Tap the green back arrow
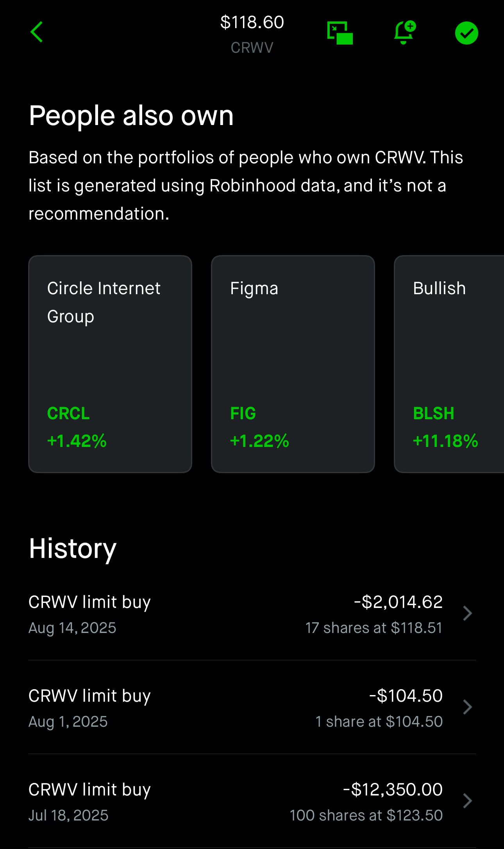Image resolution: width=504 pixels, height=849 pixels. pyautogui.click(x=36, y=32)
